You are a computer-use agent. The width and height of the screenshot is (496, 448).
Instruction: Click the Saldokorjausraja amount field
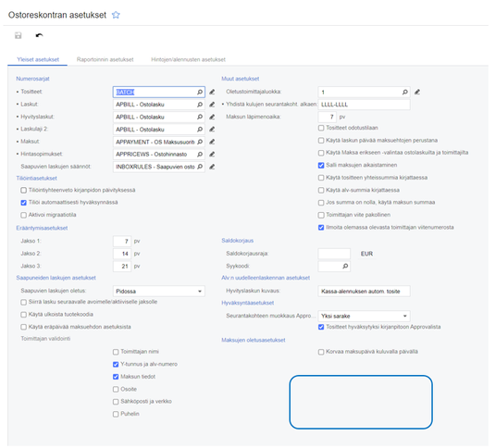[334, 254]
